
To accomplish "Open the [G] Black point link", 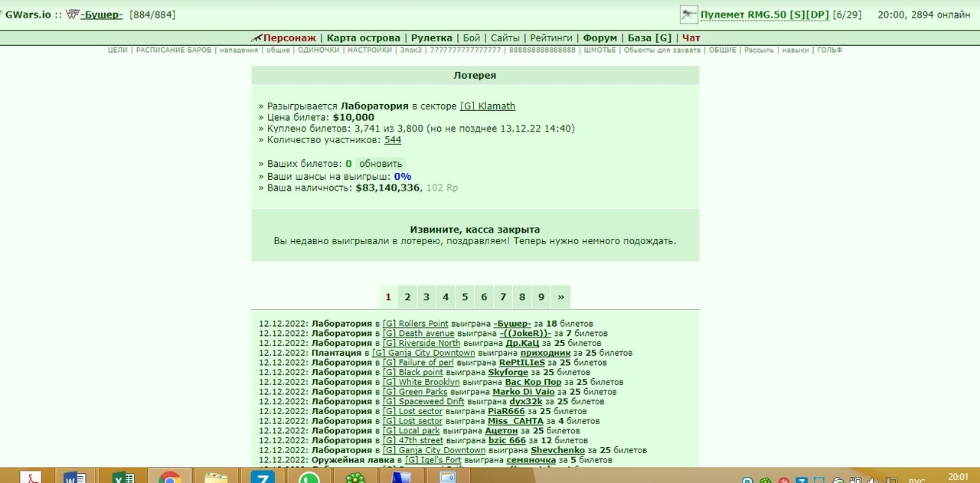I will coord(413,372).
